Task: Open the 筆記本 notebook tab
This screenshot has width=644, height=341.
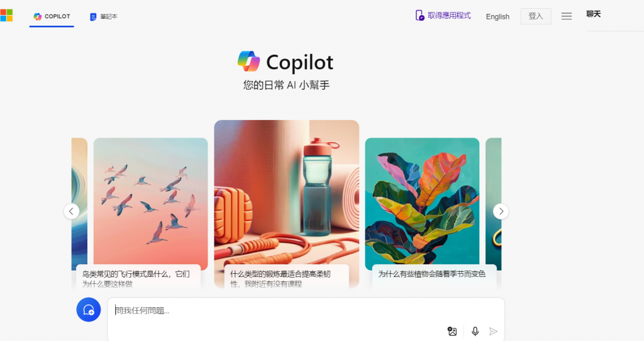Action: click(x=104, y=16)
